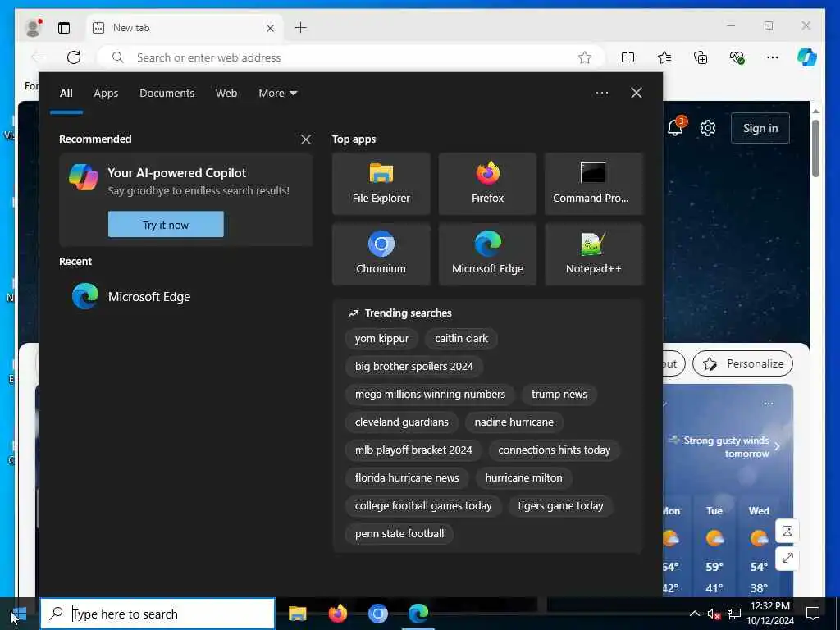Image resolution: width=840 pixels, height=630 pixels.
Task: Click the page vertical scrollbar
Action: (815, 148)
